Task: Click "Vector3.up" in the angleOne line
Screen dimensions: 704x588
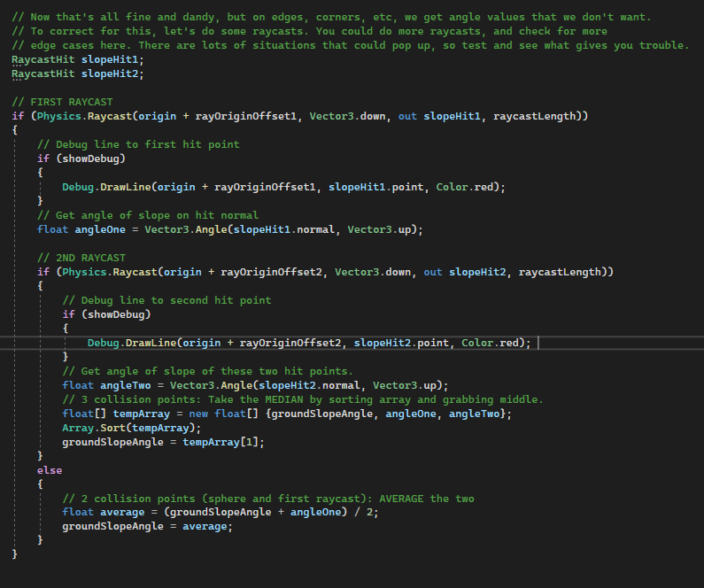Action: [x=379, y=229]
